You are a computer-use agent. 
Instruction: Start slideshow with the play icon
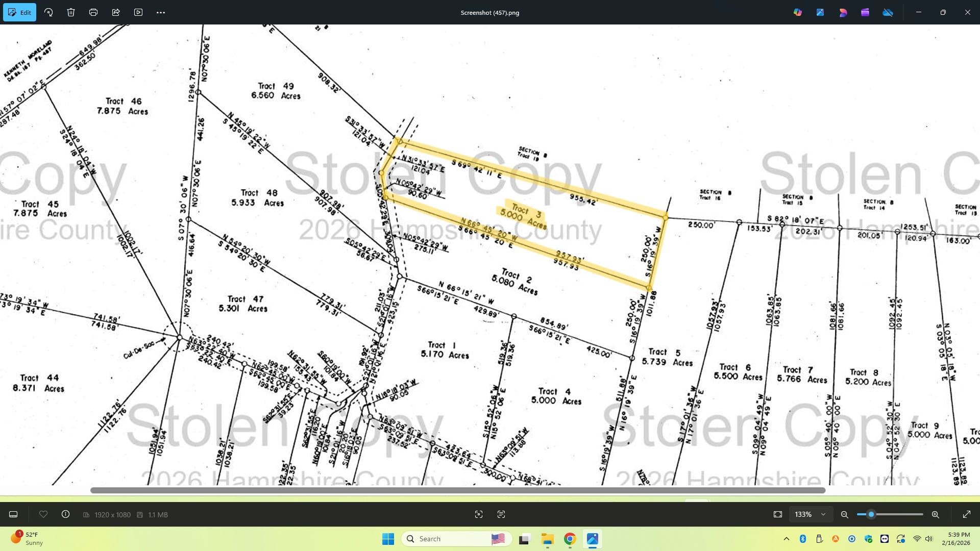tap(138, 12)
